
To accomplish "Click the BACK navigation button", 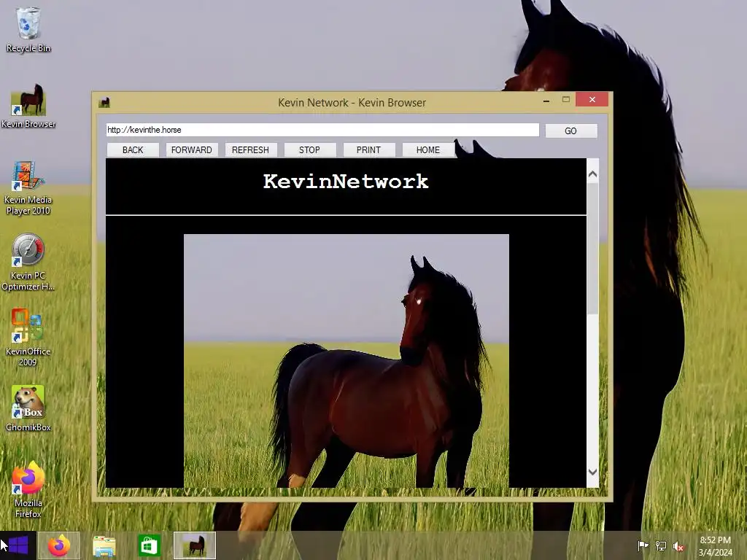I will (133, 150).
